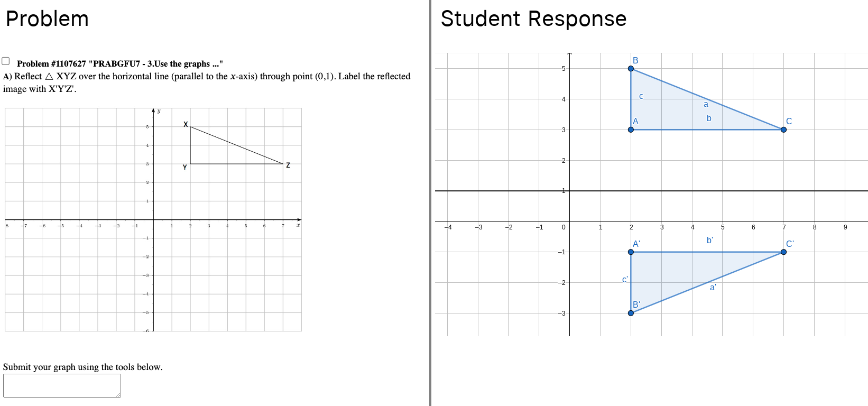Check the Problem #1107627 checkbox
Screen dimensions: 868x406
tap(6, 61)
